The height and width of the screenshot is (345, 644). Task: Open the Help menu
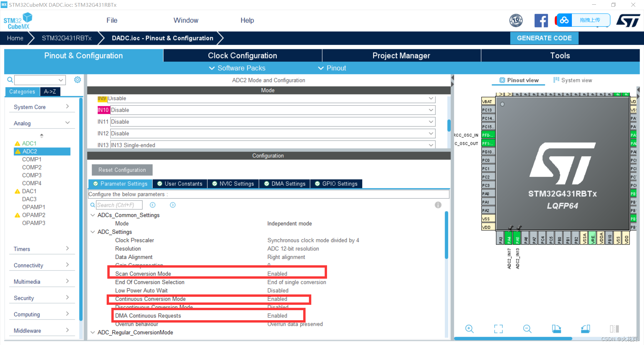pos(247,20)
